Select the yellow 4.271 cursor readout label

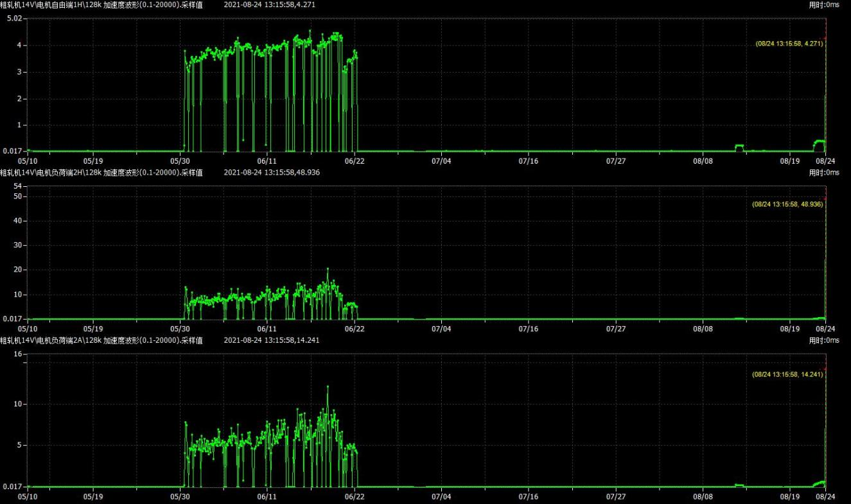coord(789,44)
